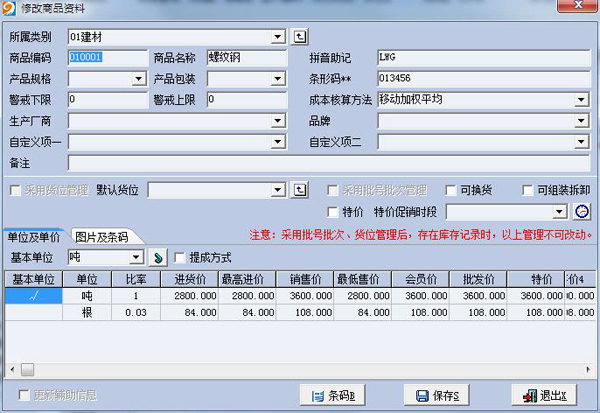600x413 pixels.
Task: Toggle the 可组装拆卸 checkbox
Action: point(527,190)
